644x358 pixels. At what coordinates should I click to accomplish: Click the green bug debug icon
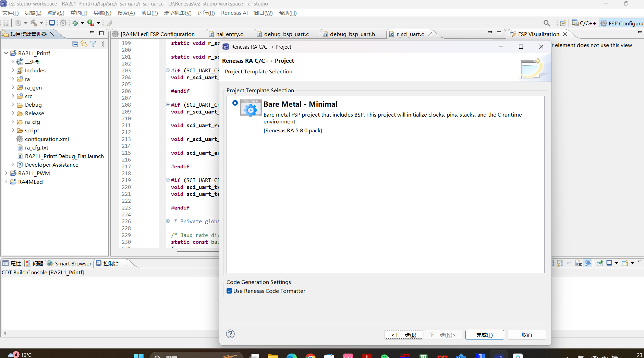pos(75,23)
